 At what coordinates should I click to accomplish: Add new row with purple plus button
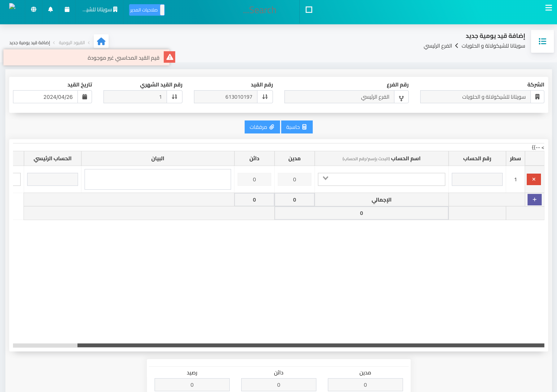(x=534, y=199)
